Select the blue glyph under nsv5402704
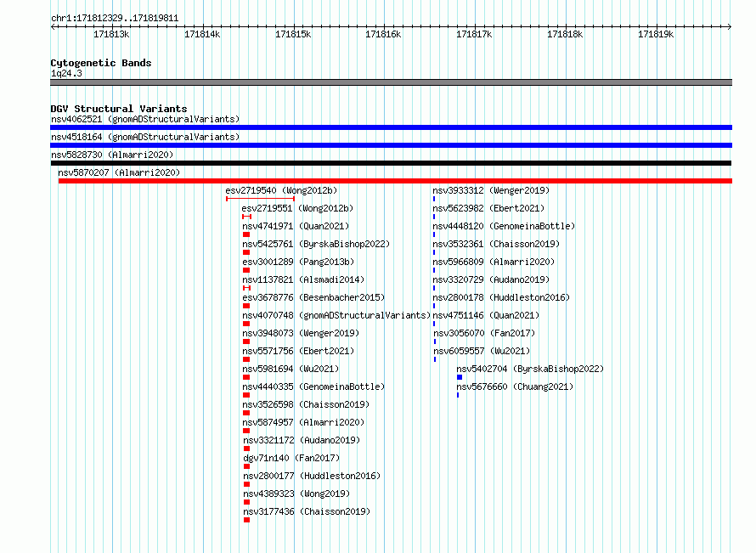 click(x=460, y=377)
